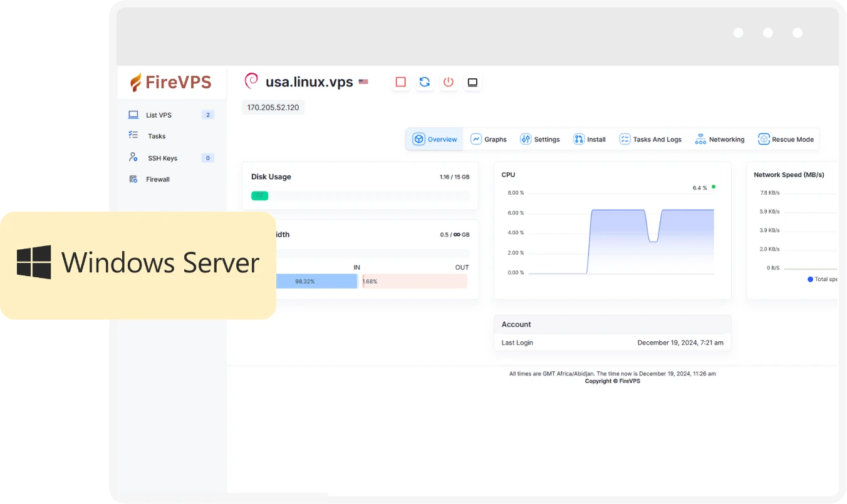The height and width of the screenshot is (504, 847).
Task: Power off the VPS via the power icon
Action: point(449,82)
